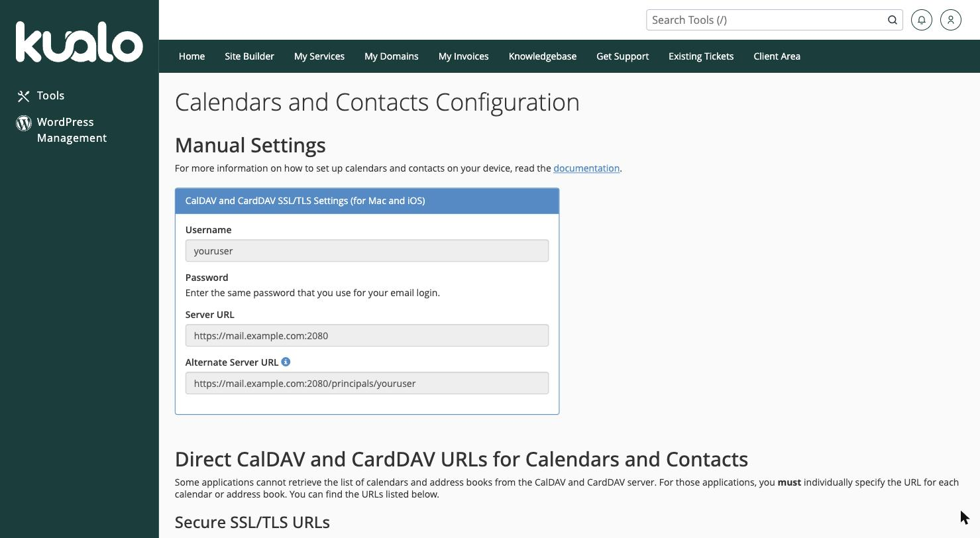Click the Alternate Server URL label
980x538 pixels.
click(x=232, y=362)
